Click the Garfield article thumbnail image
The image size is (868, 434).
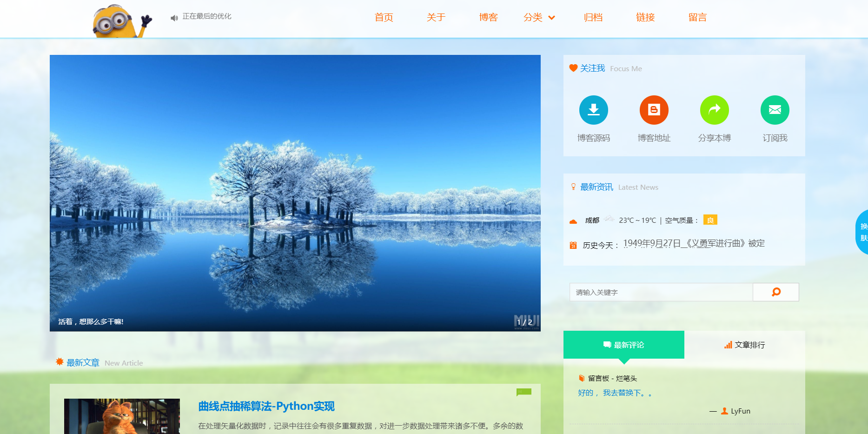click(x=122, y=416)
